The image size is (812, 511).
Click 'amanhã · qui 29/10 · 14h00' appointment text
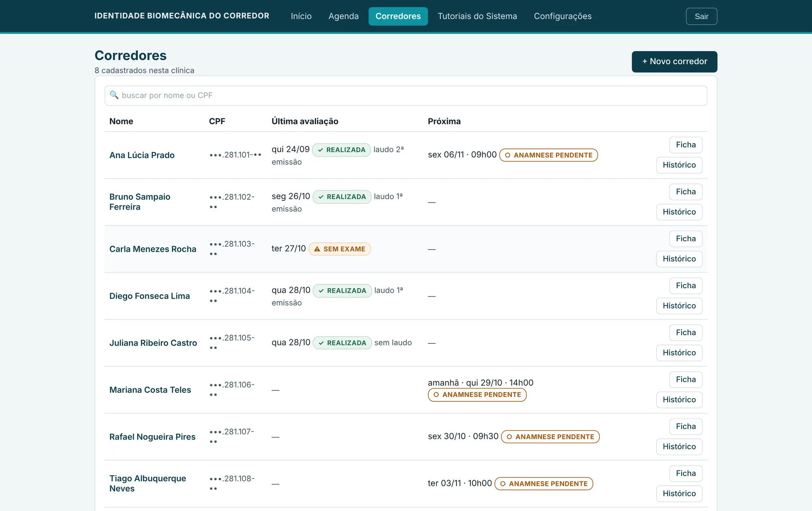coord(481,383)
